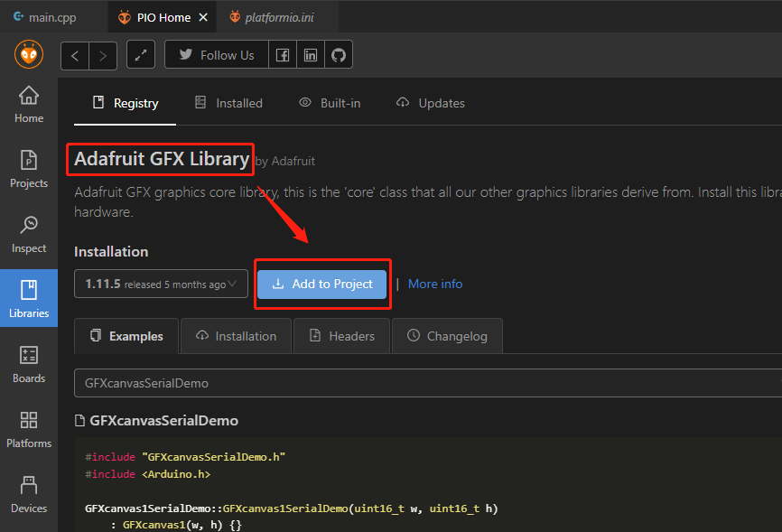Open the version 1.11.5 dropdown
Image resolution: width=782 pixels, height=532 pixels.
coord(161,284)
